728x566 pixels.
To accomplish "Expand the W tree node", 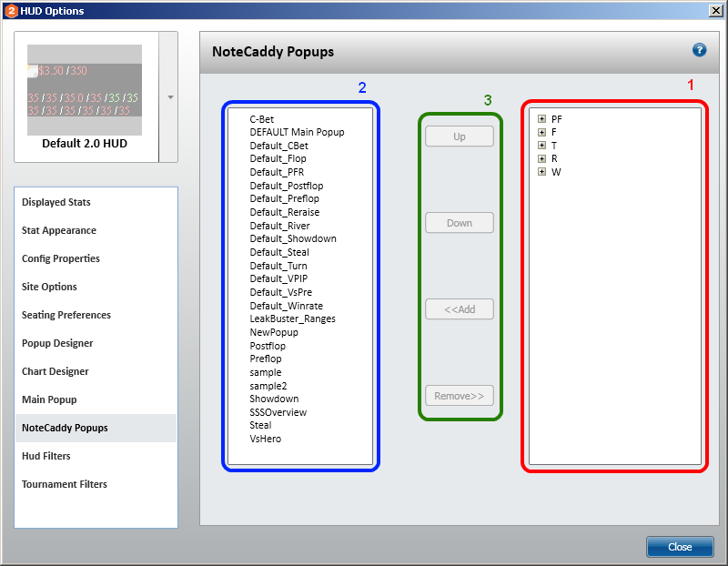I will pyautogui.click(x=541, y=172).
